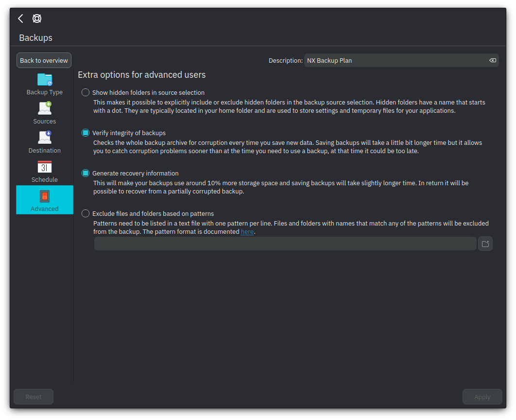This screenshot has width=516, height=420.
Task: Open the Backup Type section
Action: pyautogui.click(x=45, y=84)
